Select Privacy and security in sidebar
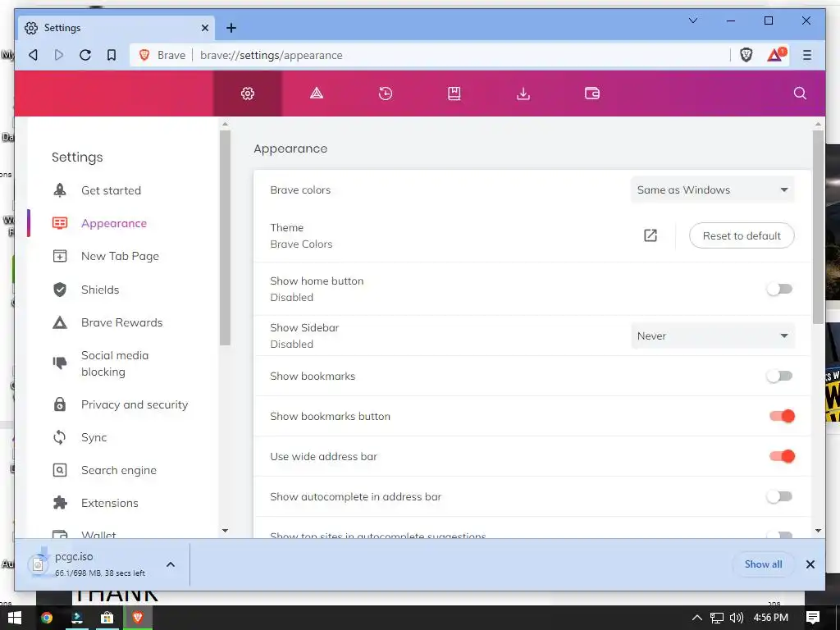The image size is (840, 630). coord(135,404)
